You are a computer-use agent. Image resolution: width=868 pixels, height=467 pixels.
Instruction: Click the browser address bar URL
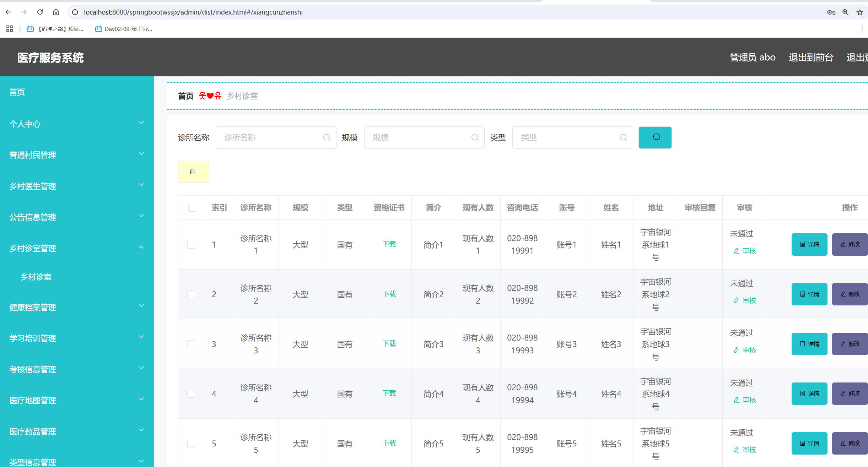coord(193,12)
